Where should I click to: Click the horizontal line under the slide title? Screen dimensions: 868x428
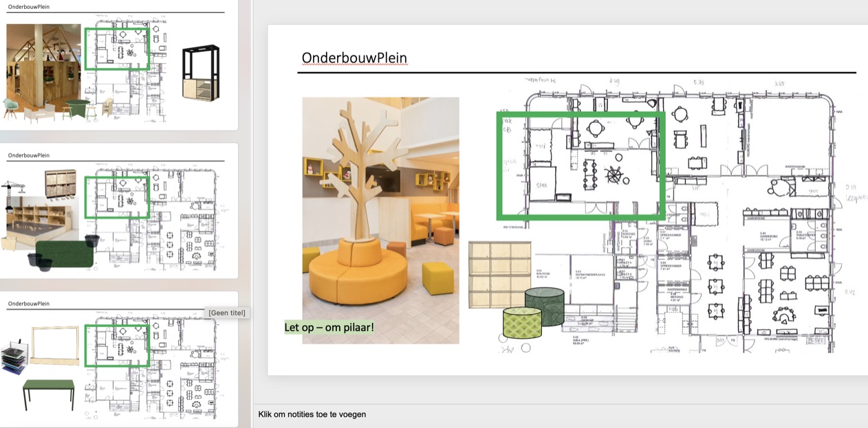[576, 72]
